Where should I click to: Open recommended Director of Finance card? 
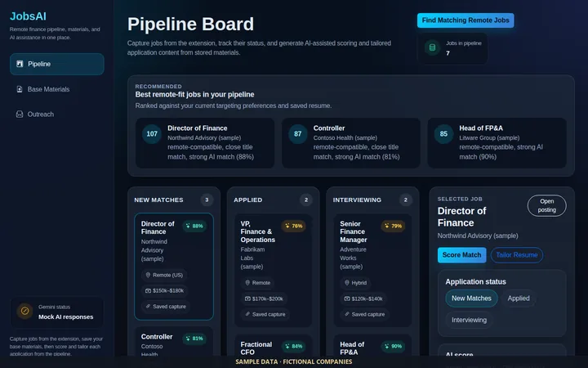click(x=205, y=142)
